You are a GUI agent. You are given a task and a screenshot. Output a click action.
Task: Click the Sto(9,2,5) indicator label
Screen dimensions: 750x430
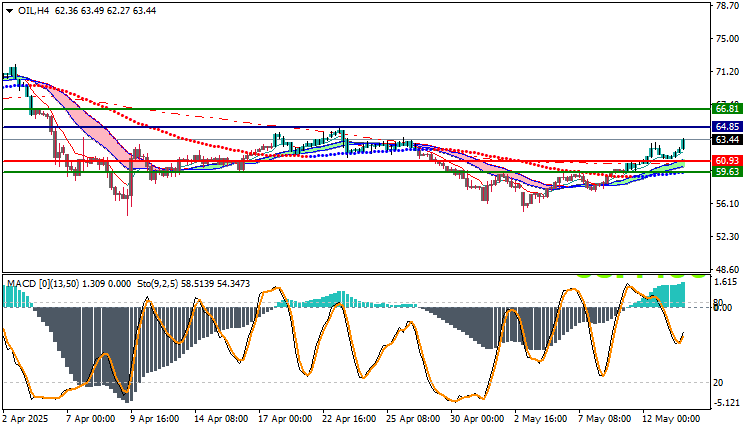tap(158, 284)
